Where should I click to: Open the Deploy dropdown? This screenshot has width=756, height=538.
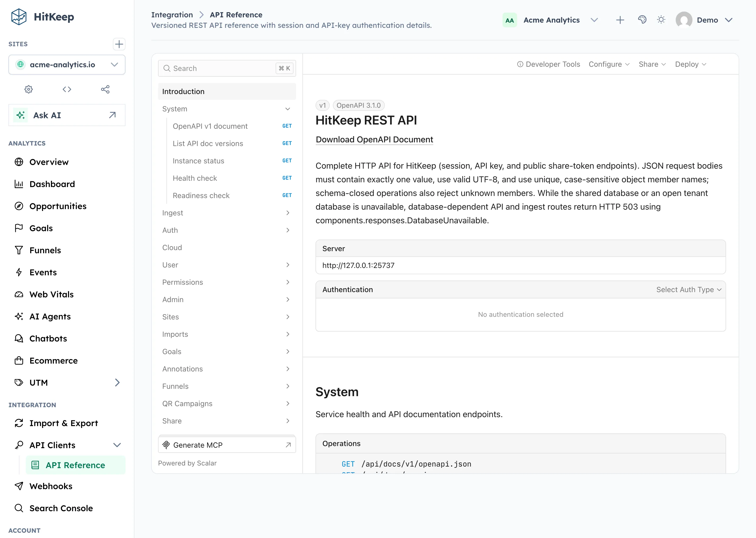tap(690, 64)
